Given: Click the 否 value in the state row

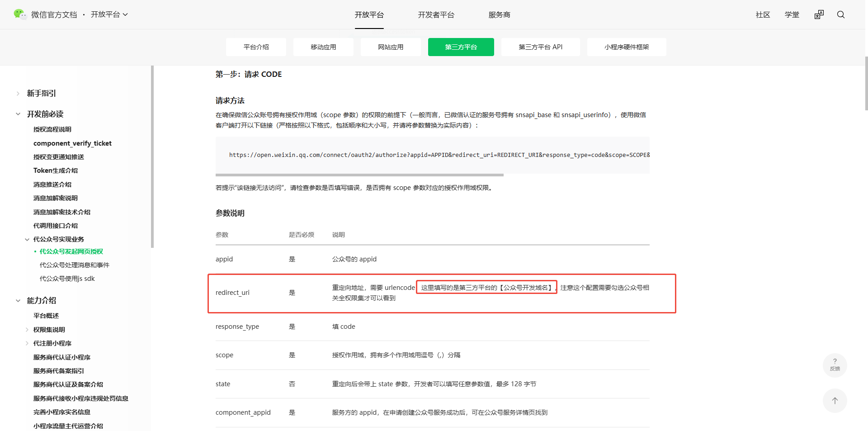Looking at the screenshot, I should 292,384.
